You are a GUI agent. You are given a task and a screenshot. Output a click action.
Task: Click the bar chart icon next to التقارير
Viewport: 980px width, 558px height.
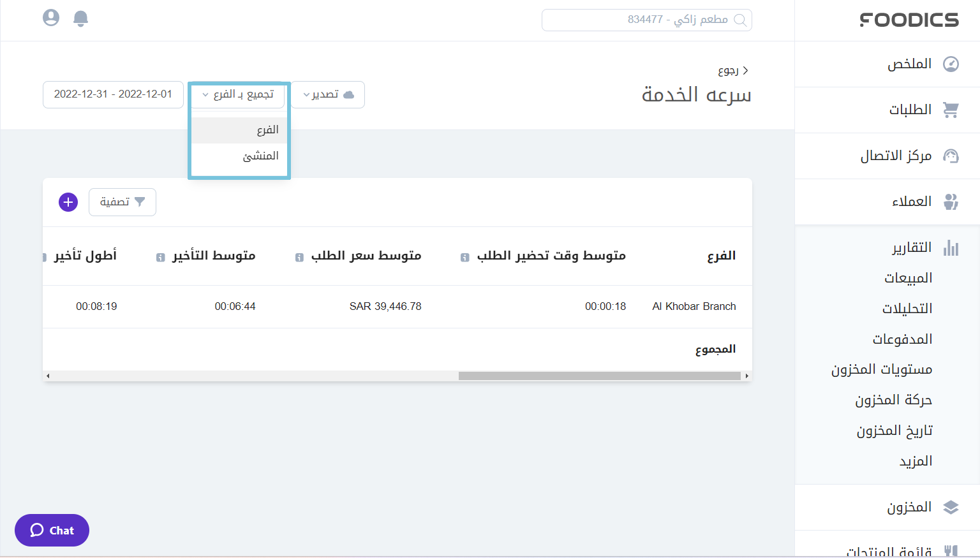point(951,248)
